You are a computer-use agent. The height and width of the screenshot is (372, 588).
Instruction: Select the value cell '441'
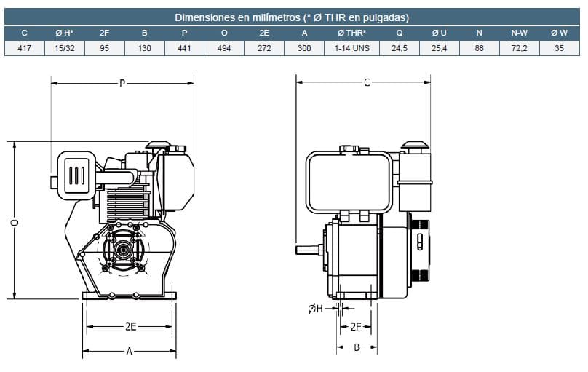point(184,48)
